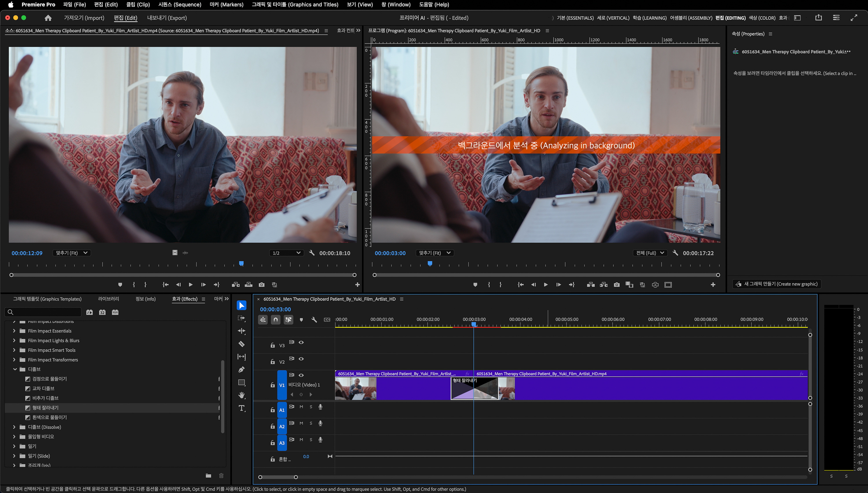Screen dimensions: 868x493
Task: Open the Source monitor Fit zoom dropdown
Action: coord(71,253)
